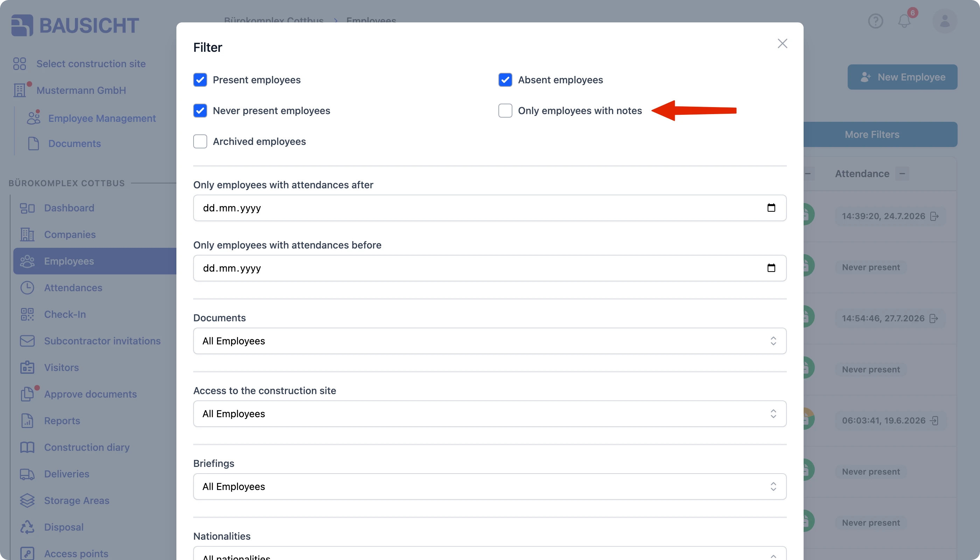This screenshot has width=980, height=560.
Task: Click the Reports chart file icon
Action: click(x=27, y=420)
